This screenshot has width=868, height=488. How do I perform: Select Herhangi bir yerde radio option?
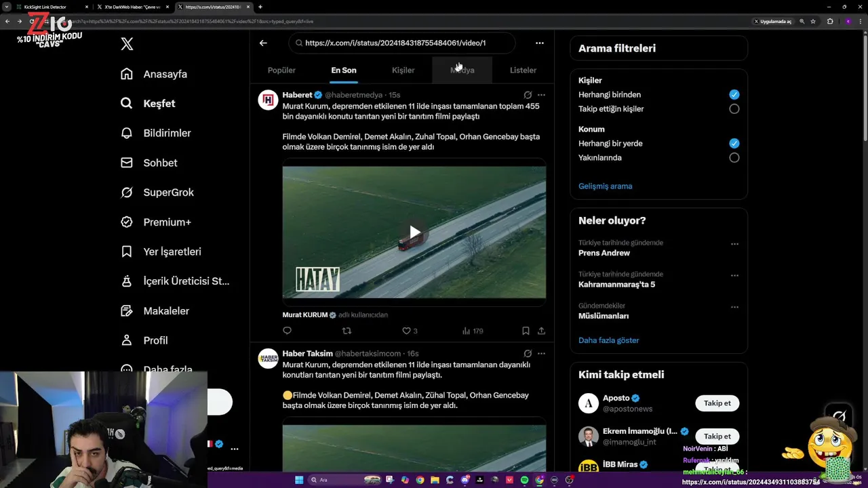coord(734,143)
